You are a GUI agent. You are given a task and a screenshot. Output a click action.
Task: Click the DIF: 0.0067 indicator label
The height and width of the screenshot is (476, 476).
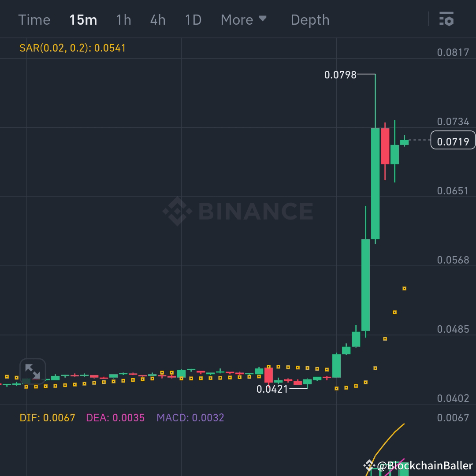(x=47, y=417)
